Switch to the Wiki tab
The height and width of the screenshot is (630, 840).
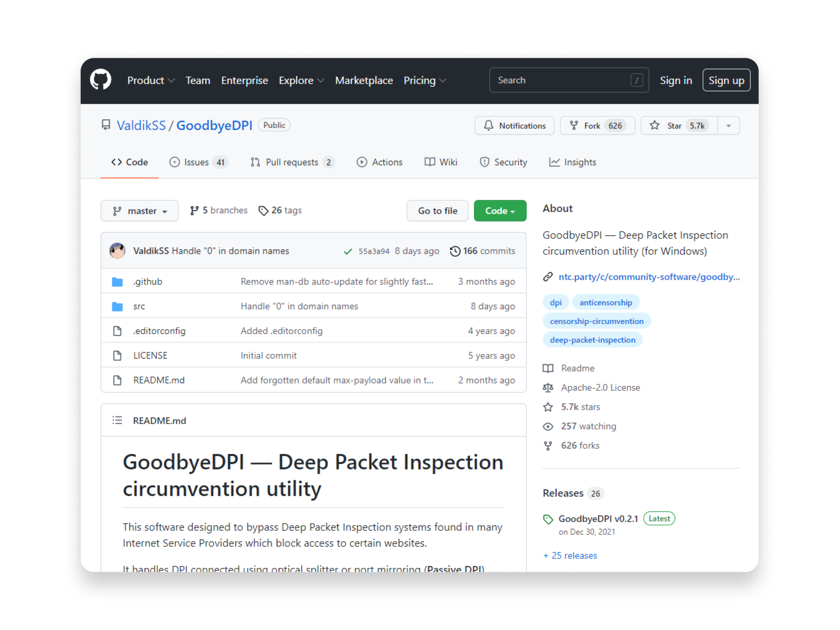tap(441, 162)
